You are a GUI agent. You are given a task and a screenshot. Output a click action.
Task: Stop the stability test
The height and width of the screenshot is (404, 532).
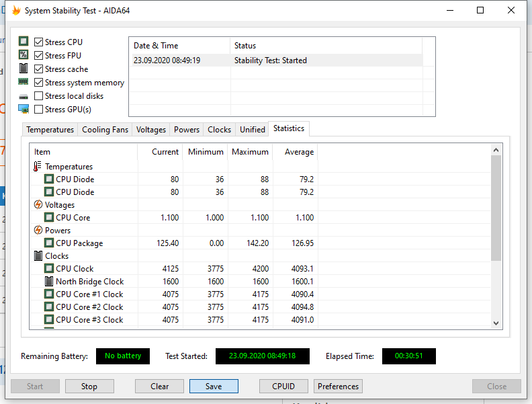pos(89,387)
